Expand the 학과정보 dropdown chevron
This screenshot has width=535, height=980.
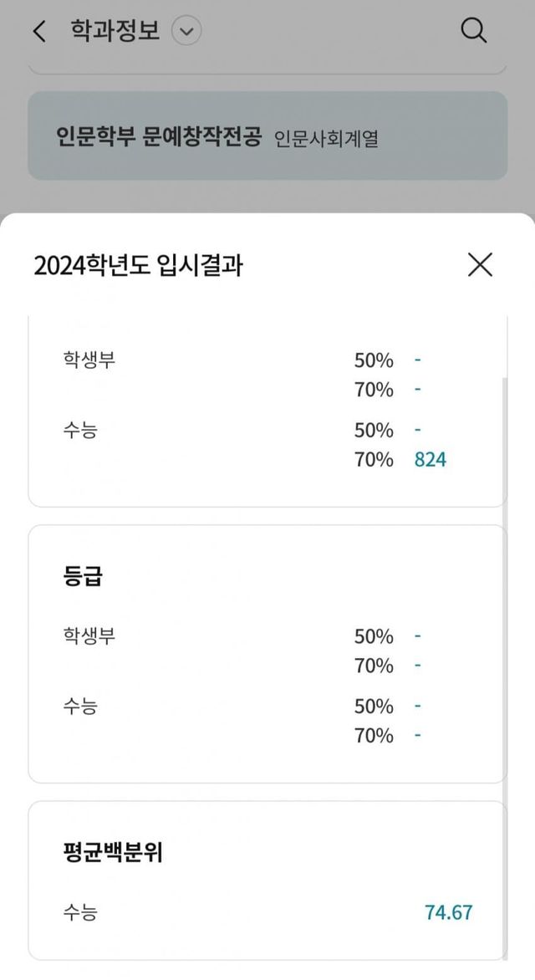point(186,32)
